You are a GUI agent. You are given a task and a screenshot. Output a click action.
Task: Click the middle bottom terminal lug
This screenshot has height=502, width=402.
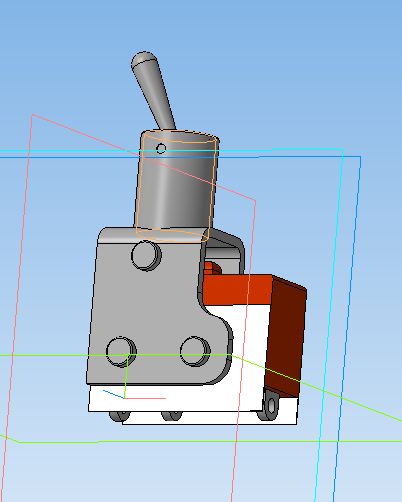coord(172,416)
